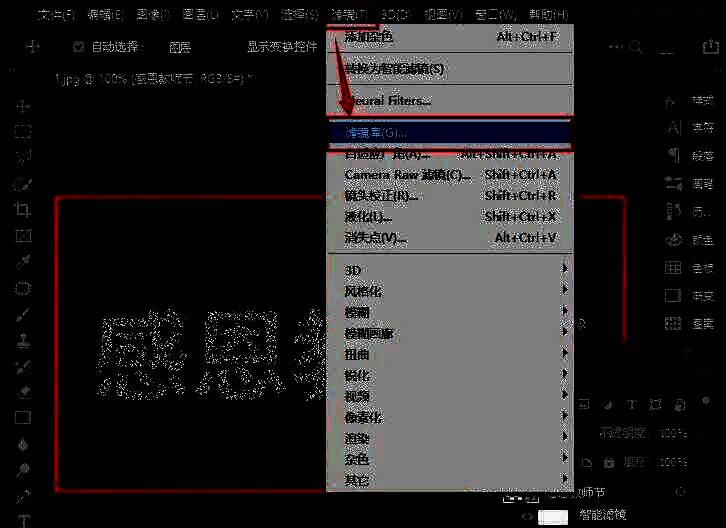Open the Swatches (色板) panel
The image size is (726, 528).
689,268
